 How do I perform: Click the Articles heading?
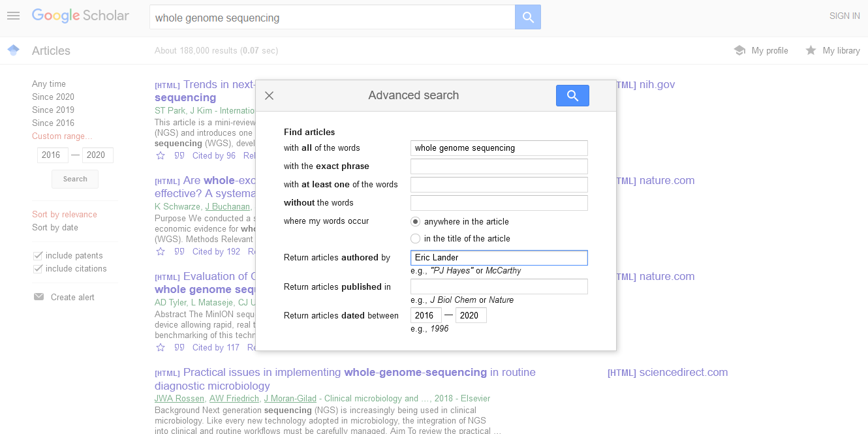51,51
